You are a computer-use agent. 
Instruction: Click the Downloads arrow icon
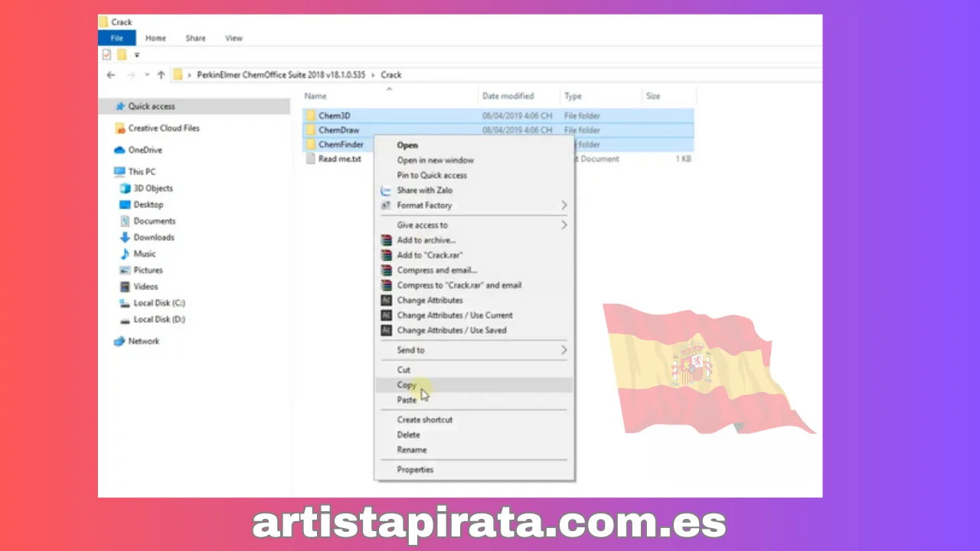pos(126,237)
